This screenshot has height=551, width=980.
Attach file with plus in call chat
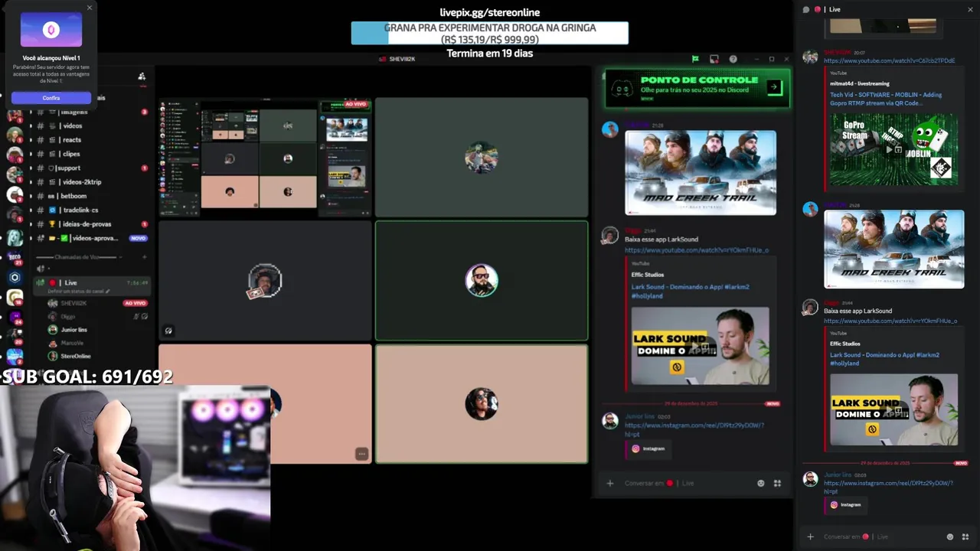(610, 483)
